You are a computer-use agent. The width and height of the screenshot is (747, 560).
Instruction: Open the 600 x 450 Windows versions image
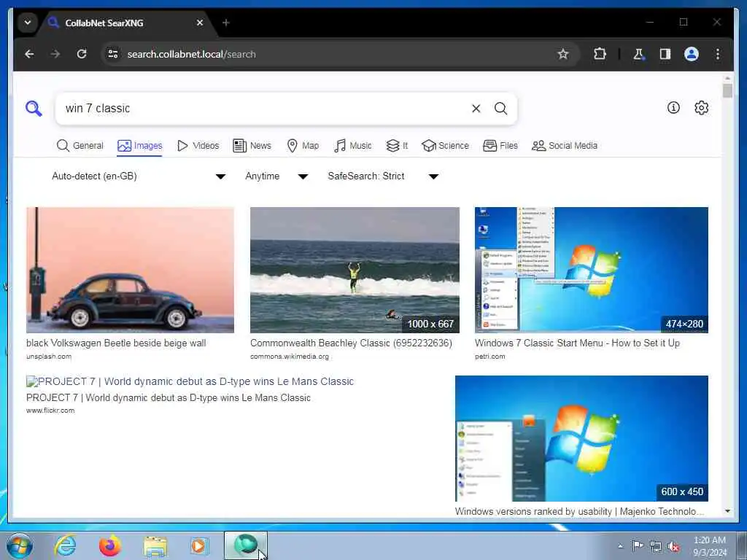coord(581,438)
